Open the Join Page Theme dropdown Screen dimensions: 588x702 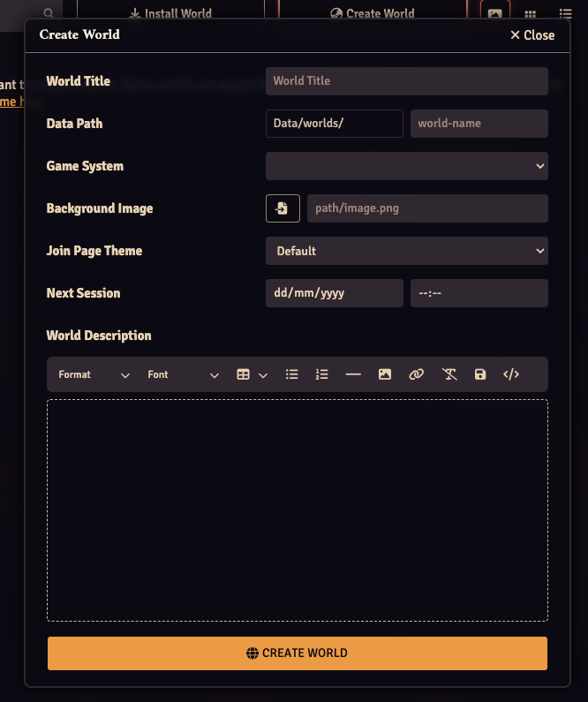click(406, 251)
